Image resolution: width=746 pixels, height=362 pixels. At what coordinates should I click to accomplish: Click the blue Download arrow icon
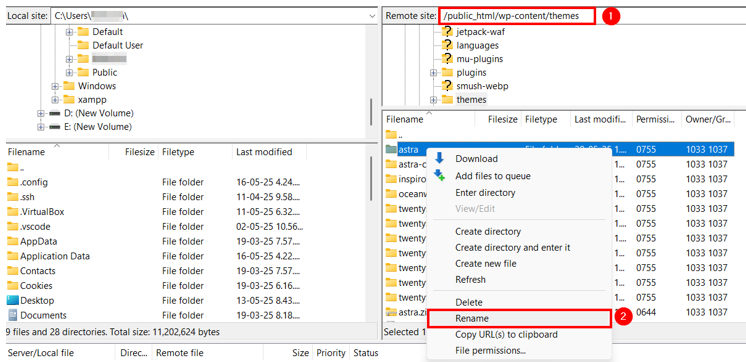click(439, 158)
